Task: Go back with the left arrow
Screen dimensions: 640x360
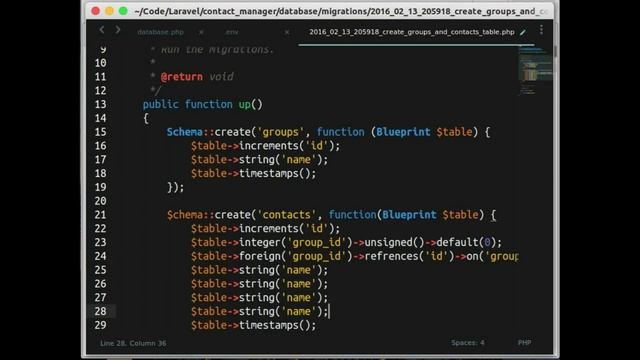Action: coord(102,30)
